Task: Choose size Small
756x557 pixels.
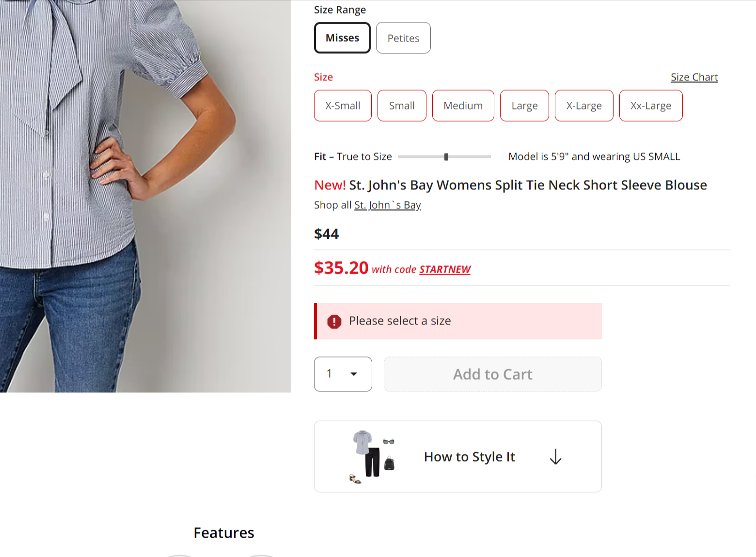Action: 402,106
